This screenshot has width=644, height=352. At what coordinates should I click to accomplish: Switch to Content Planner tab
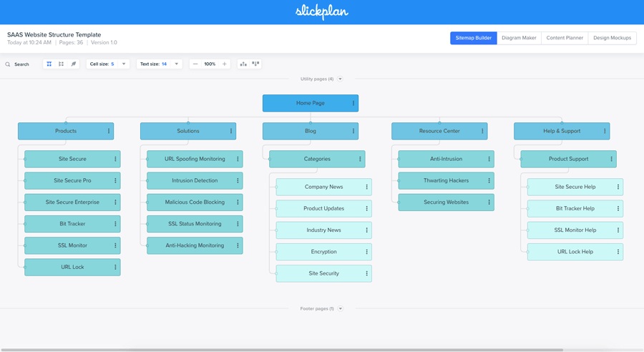coord(565,38)
